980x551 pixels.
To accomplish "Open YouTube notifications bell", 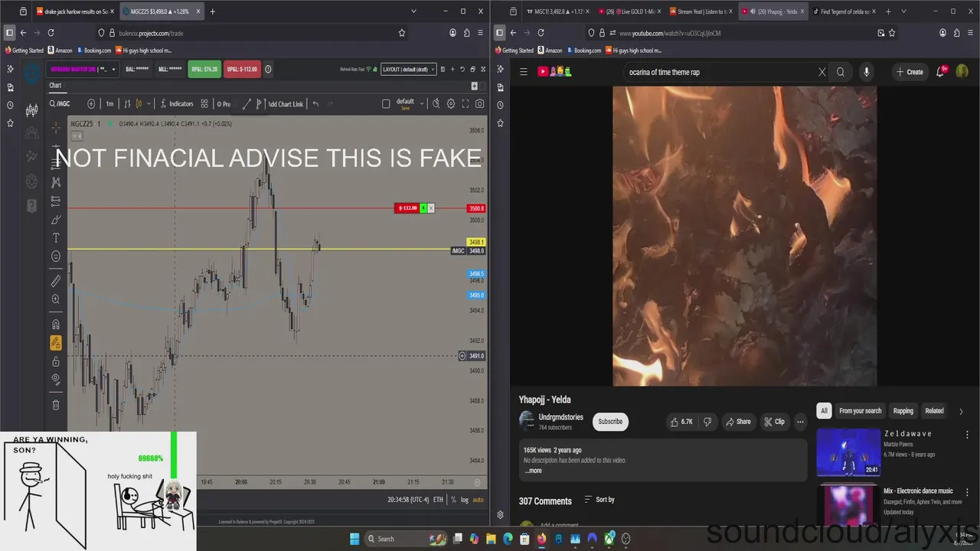I will click(x=940, y=72).
